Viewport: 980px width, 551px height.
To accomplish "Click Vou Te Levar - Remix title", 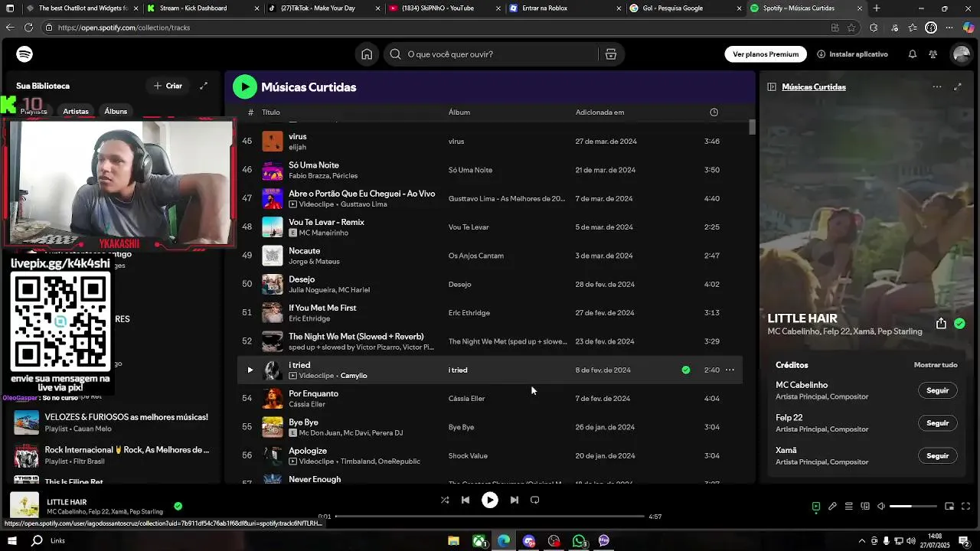I will pos(326,223).
